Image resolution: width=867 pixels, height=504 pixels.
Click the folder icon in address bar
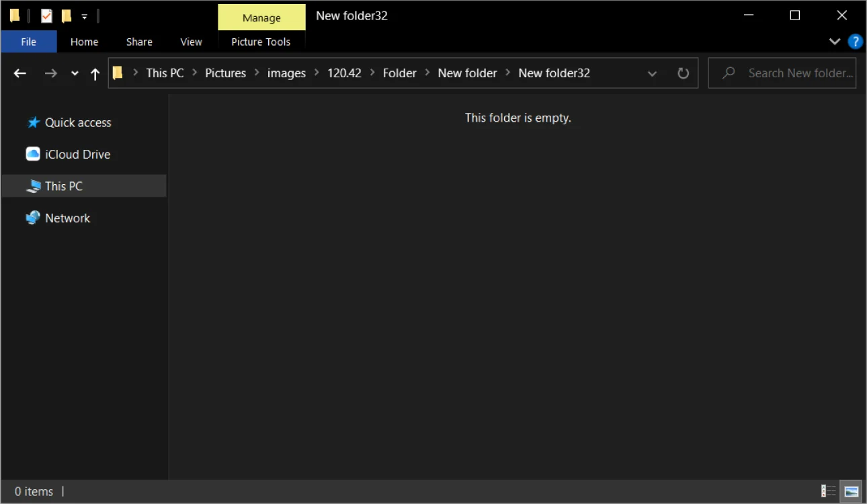(x=118, y=73)
